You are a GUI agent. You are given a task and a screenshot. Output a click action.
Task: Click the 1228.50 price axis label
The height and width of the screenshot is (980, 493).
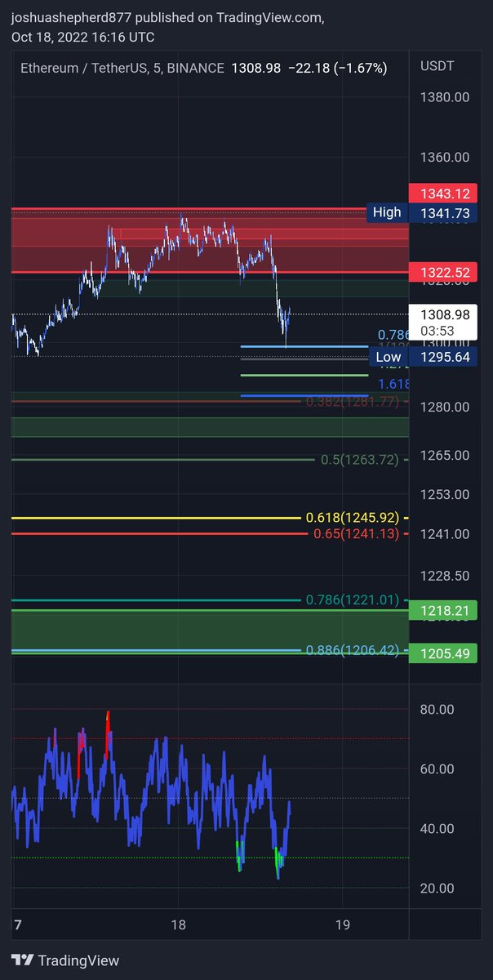(444, 575)
